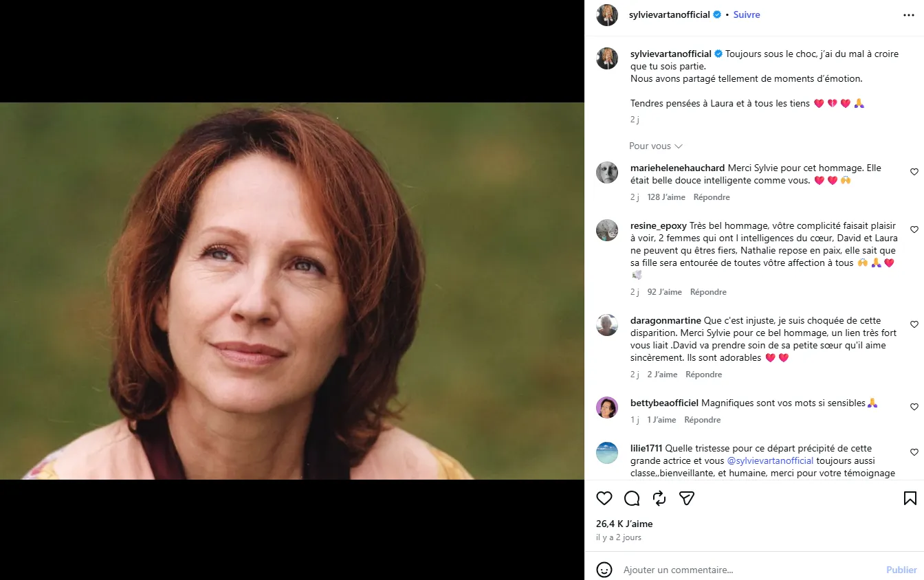Image resolution: width=924 pixels, height=580 pixels.
Task: Like mariehelenehauchard's comment with the heart
Action: tap(914, 172)
